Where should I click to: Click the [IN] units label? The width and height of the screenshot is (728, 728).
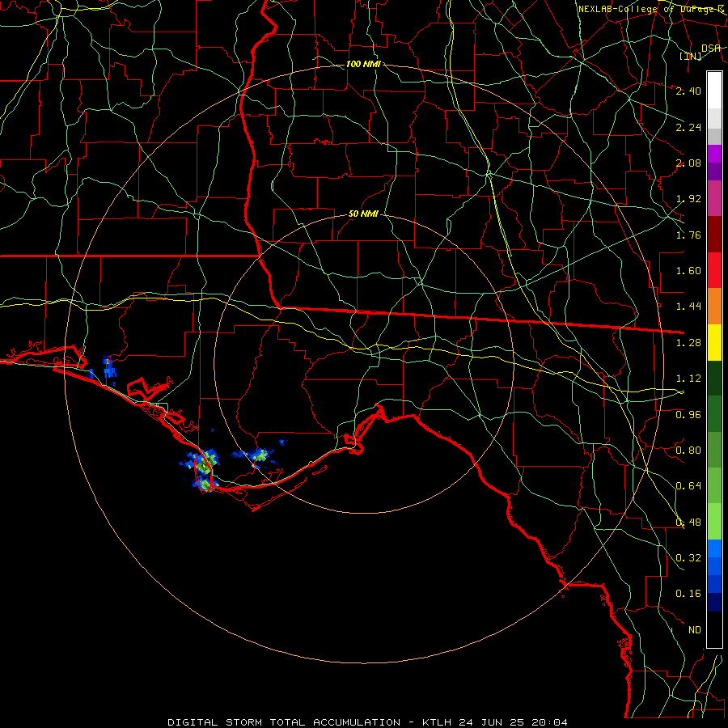coord(691,56)
